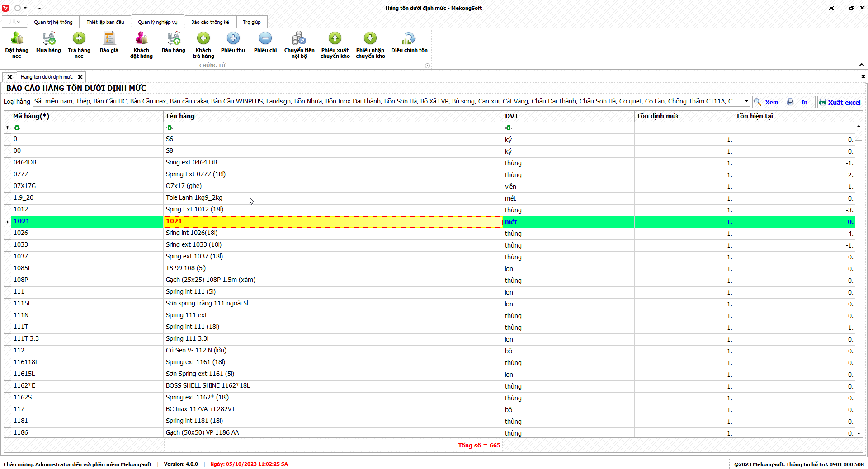Open the Thiết lập ban đầu tab
868x469 pixels.
pos(105,22)
